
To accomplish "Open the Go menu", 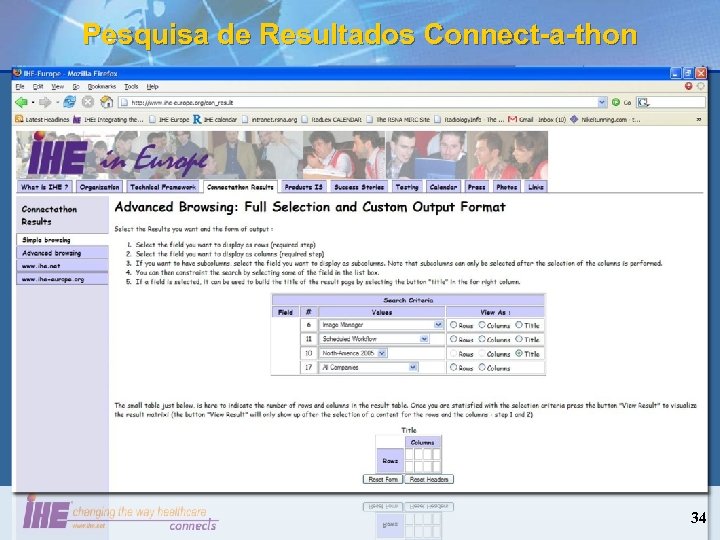I will 76,86.
